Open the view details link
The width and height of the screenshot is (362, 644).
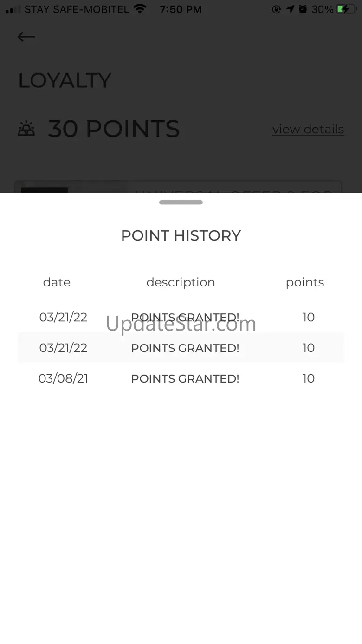tap(308, 129)
